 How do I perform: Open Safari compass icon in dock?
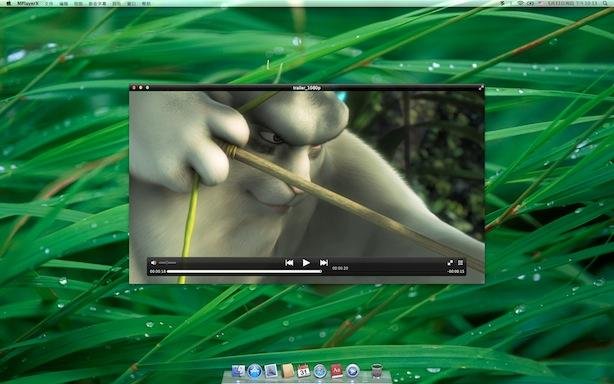(x=320, y=371)
